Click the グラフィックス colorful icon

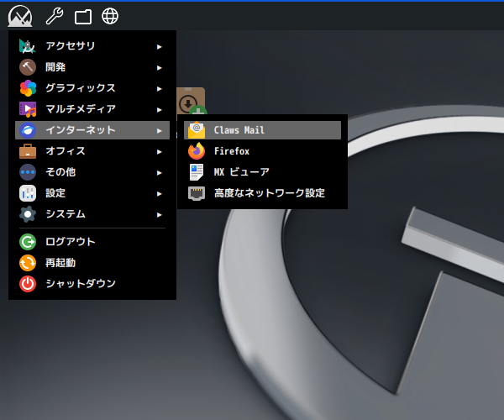28,88
